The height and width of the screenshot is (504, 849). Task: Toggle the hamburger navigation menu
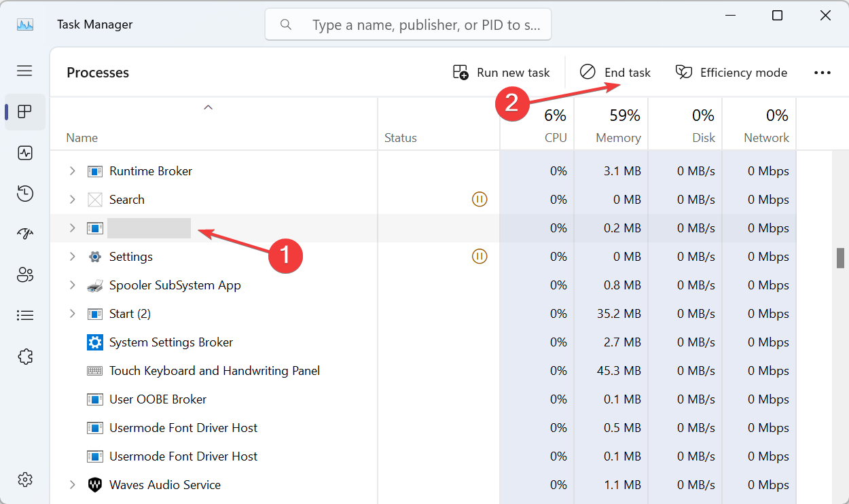coord(25,71)
